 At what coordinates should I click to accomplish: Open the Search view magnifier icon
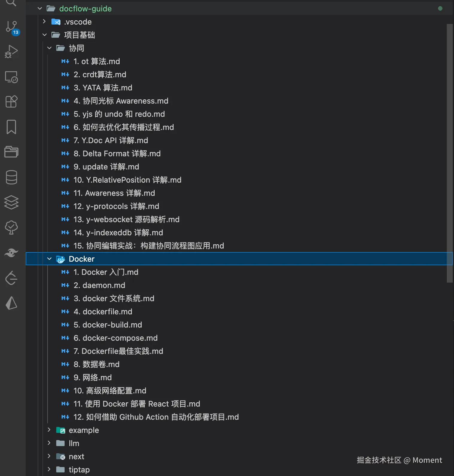click(x=11, y=3)
